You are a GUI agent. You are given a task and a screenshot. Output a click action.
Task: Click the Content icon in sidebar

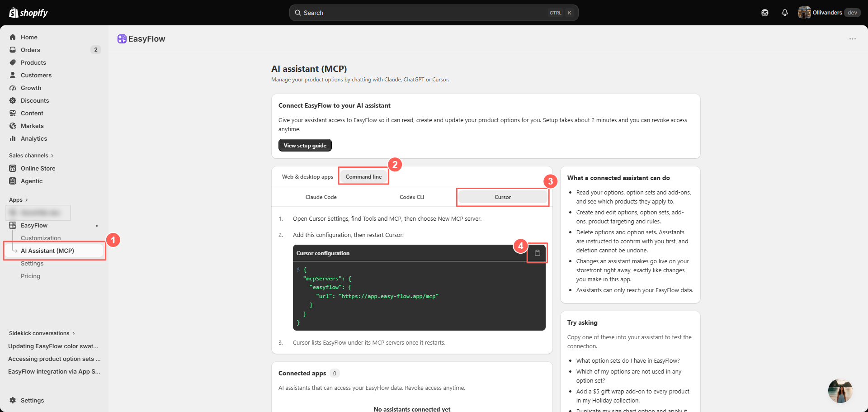[13, 113]
